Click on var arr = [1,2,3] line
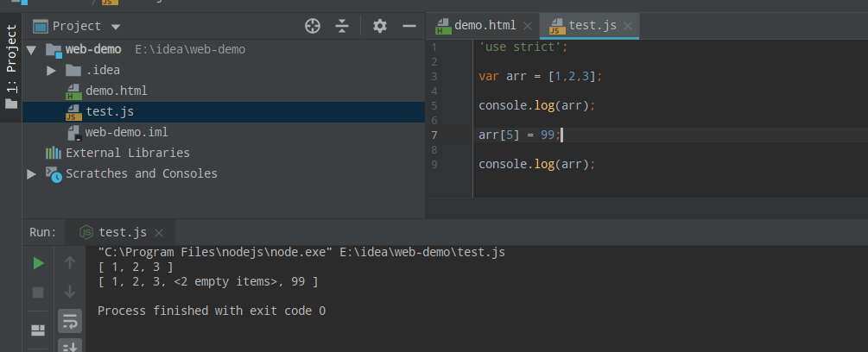This screenshot has height=352, width=868. [541, 76]
